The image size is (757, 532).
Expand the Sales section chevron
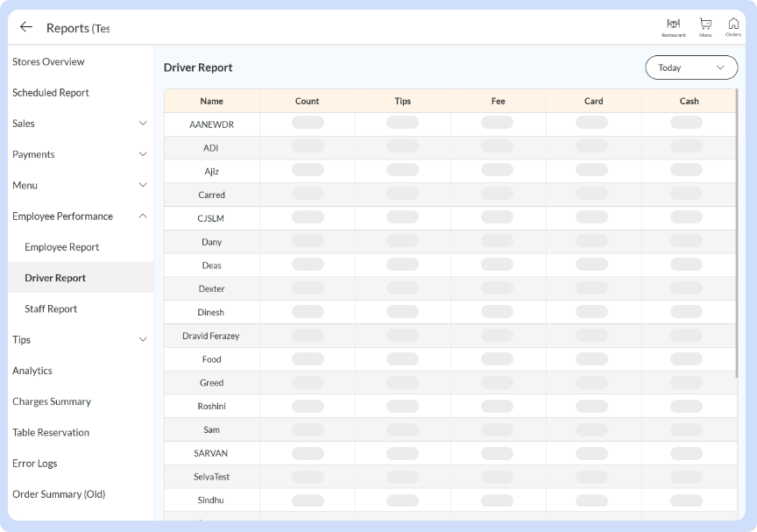click(x=143, y=124)
